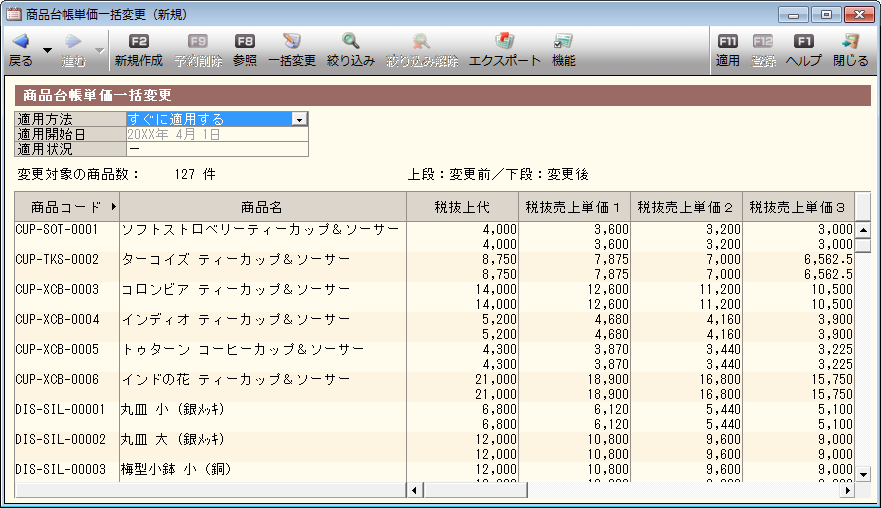Maximize the 商品台帳単価一括変更 window
Screen dimensions: 881x508
click(x=826, y=15)
